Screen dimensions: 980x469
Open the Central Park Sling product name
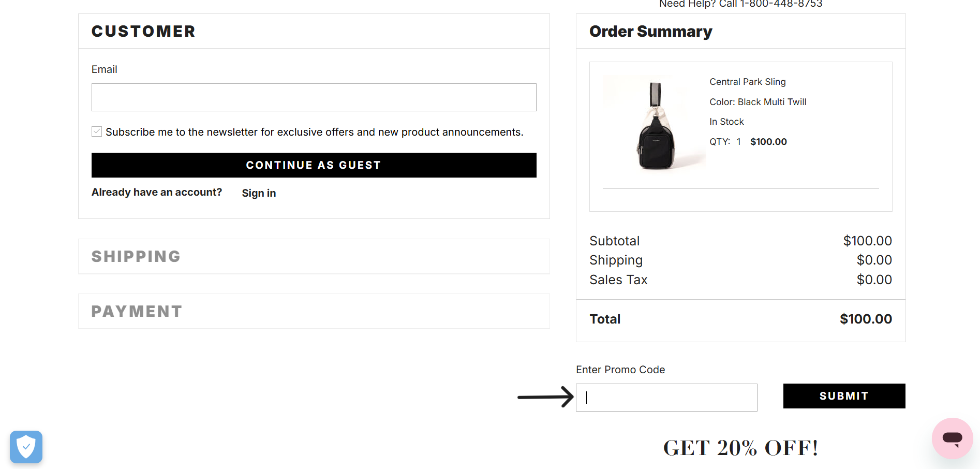tap(747, 82)
